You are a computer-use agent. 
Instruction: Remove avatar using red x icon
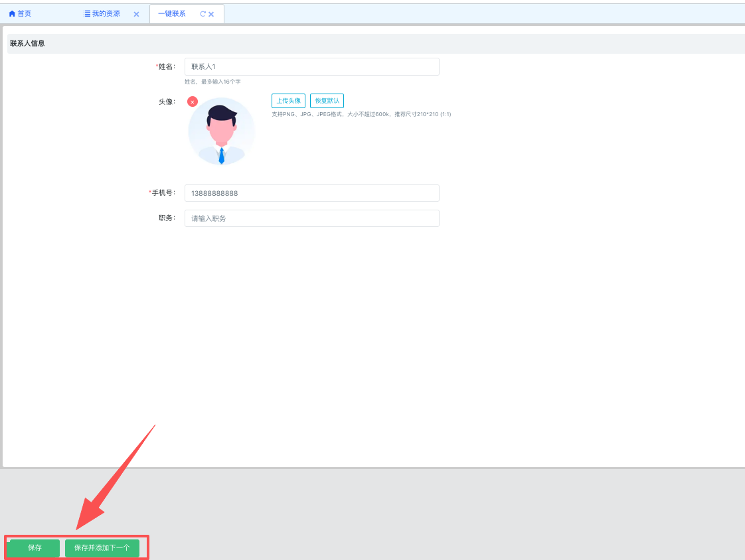(x=193, y=102)
